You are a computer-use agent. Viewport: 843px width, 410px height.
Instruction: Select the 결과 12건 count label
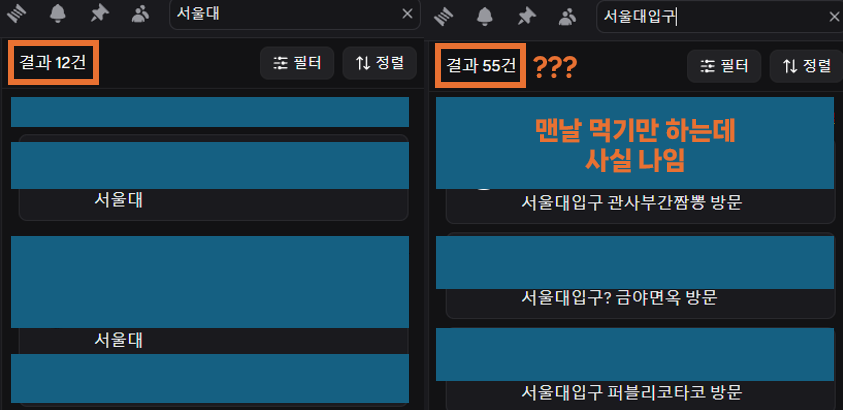(53, 63)
